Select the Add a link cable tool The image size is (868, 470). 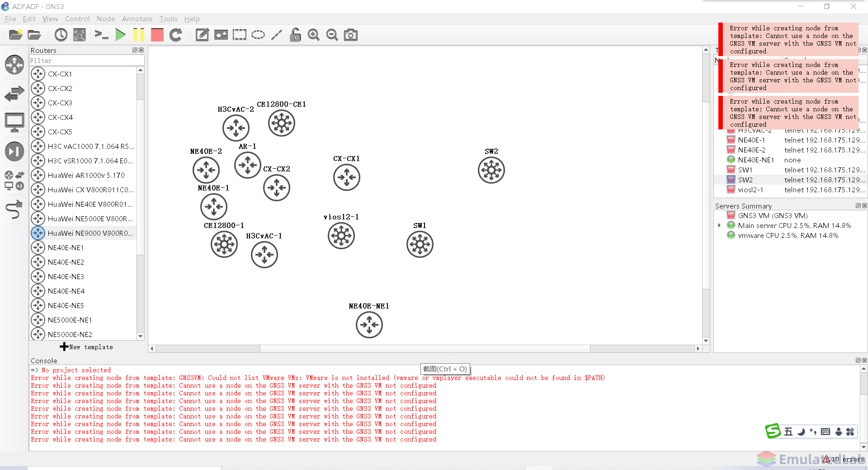pos(14,209)
